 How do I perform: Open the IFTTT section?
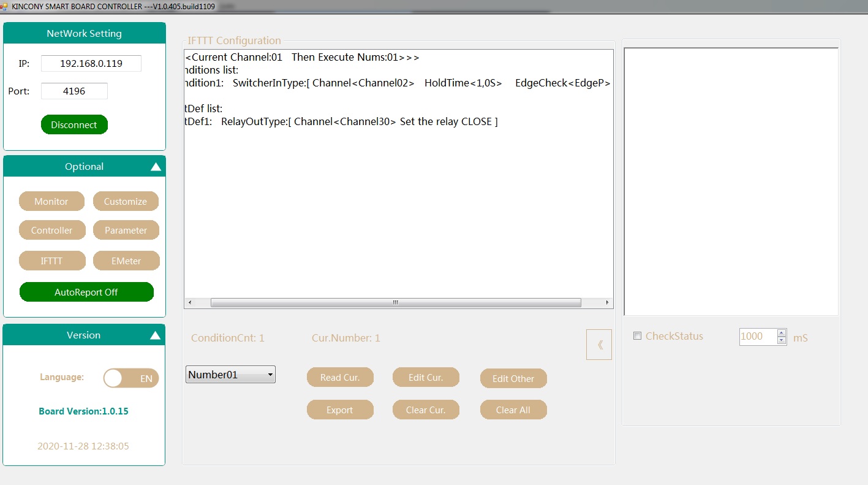tap(51, 261)
